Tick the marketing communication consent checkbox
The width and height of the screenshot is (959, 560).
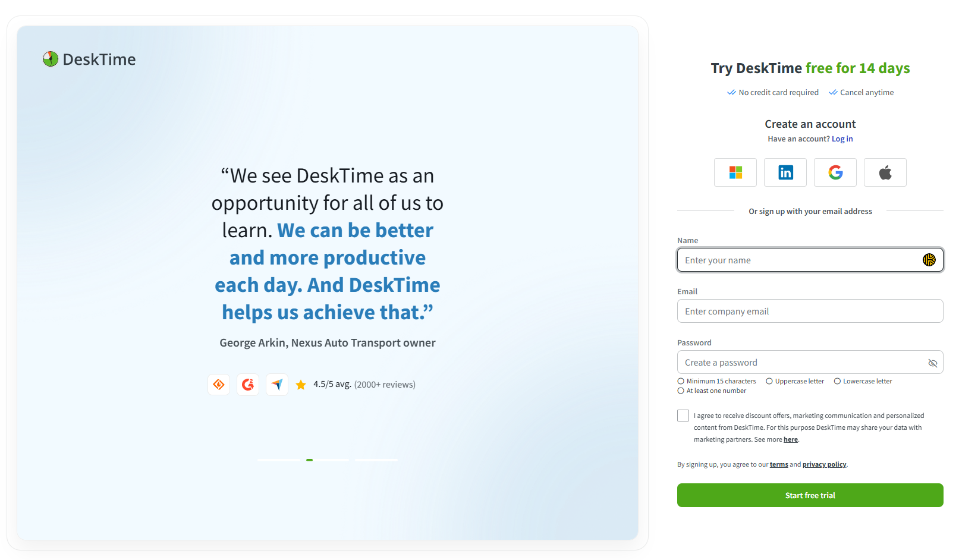tap(683, 416)
